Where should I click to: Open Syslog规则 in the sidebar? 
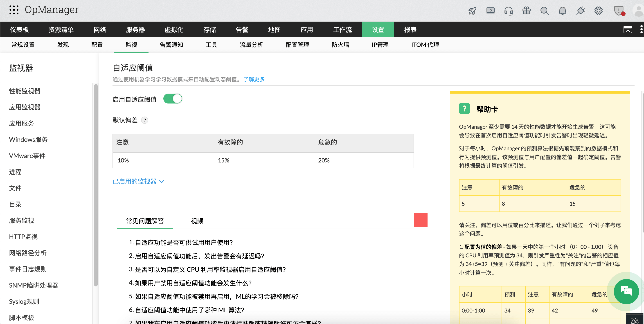tap(24, 301)
